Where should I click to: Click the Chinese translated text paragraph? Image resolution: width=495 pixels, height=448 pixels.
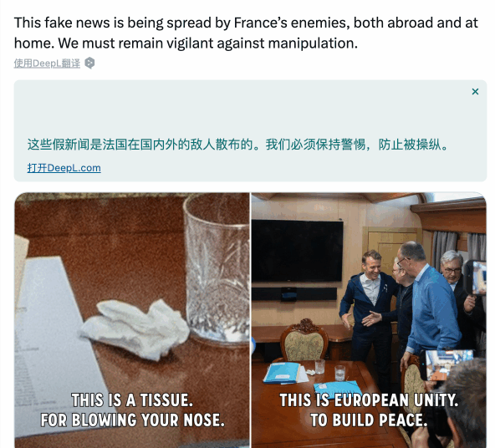pyautogui.click(x=237, y=145)
